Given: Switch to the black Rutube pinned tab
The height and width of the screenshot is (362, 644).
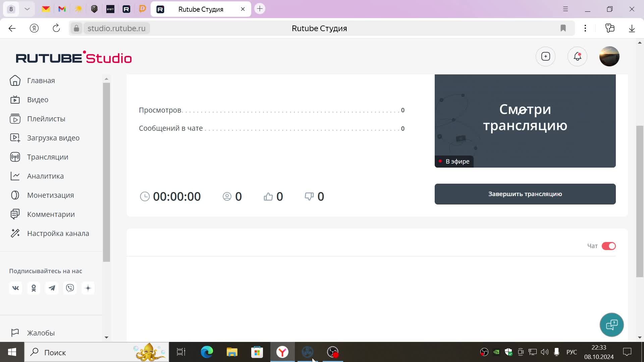Looking at the screenshot, I should (126, 9).
